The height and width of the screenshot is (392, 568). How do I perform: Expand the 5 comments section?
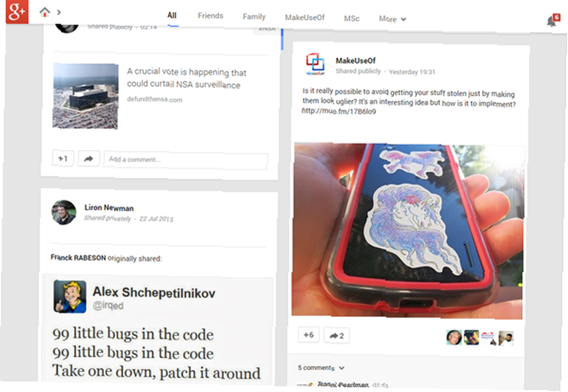click(x=320, y=368)
